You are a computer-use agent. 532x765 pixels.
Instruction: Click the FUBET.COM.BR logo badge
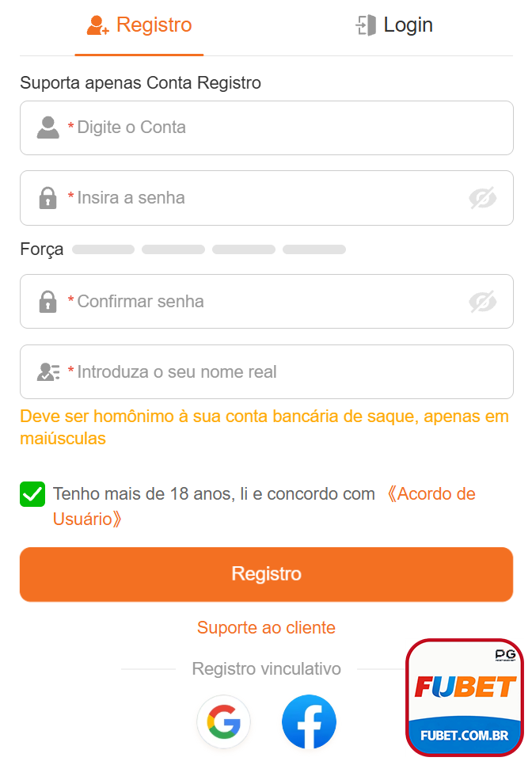[464, 697]
